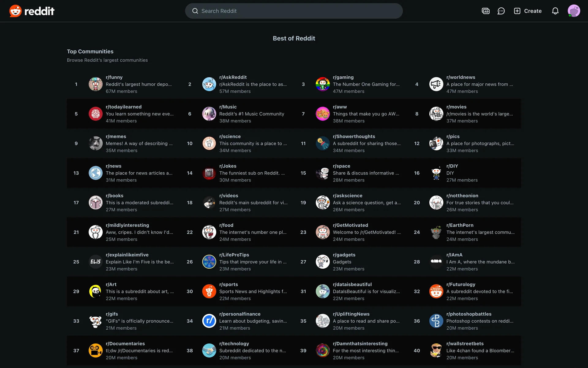Image resolution: width=588 pixels, height=368 pixels.
Task: Open the r/AskReddit community link
Action: pos(233,77)
